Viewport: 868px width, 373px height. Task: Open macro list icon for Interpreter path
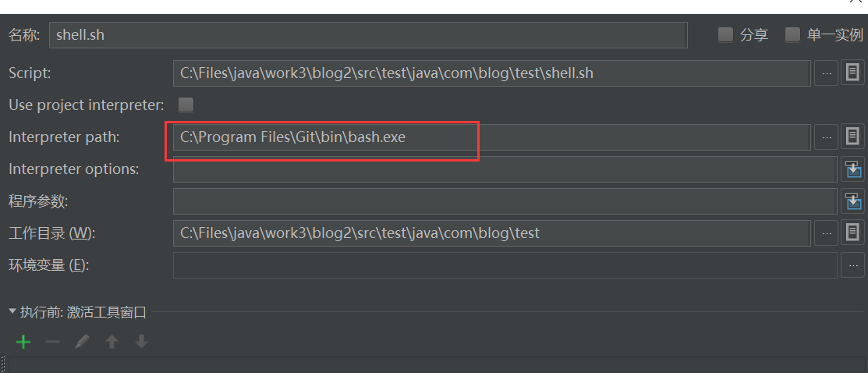click(x=853, y=137)
